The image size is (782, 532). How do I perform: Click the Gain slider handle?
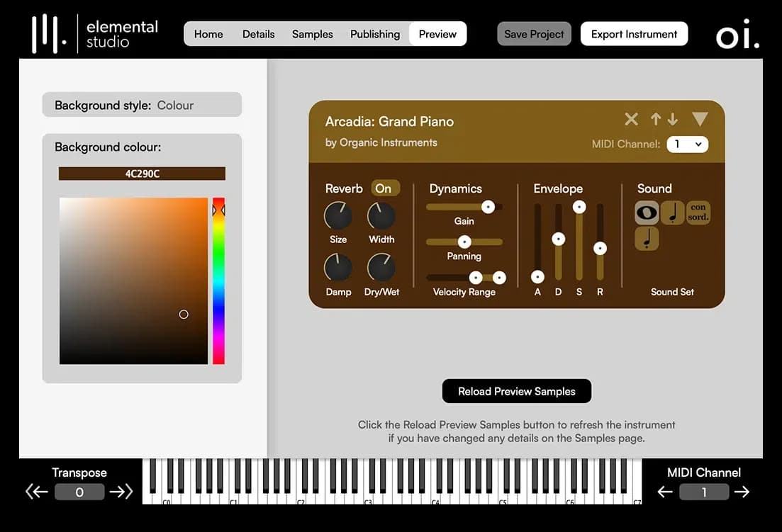point(488,207)
